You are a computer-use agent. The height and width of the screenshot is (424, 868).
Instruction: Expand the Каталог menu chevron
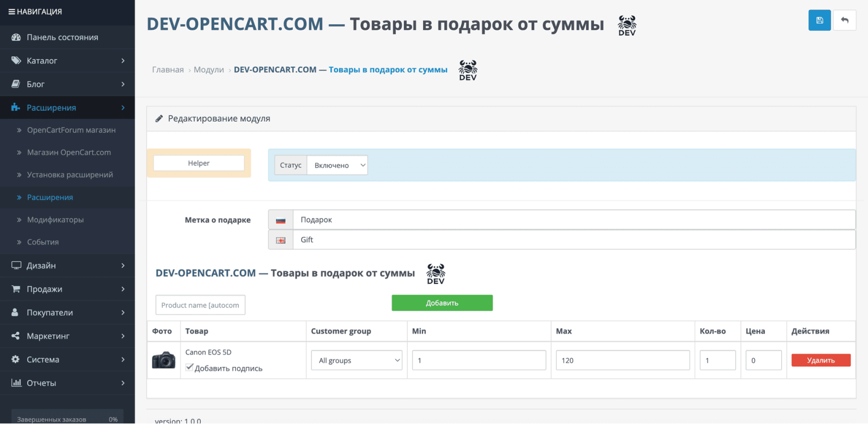123,61
